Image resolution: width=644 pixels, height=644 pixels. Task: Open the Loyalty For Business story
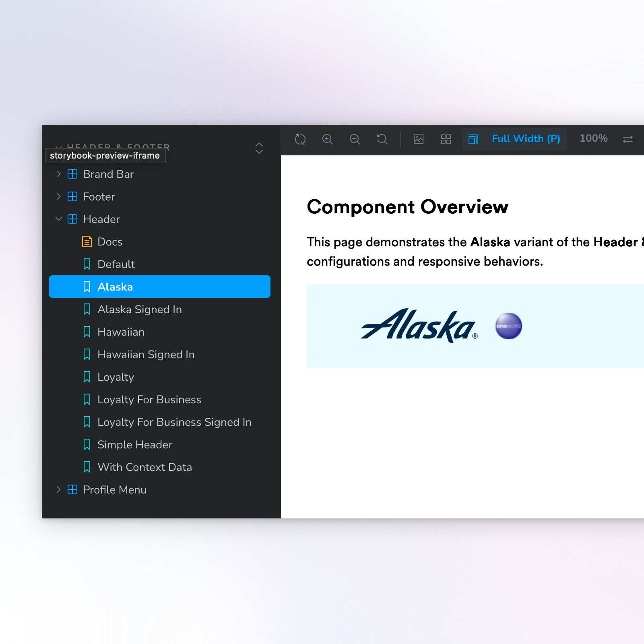tap(160, 399)
